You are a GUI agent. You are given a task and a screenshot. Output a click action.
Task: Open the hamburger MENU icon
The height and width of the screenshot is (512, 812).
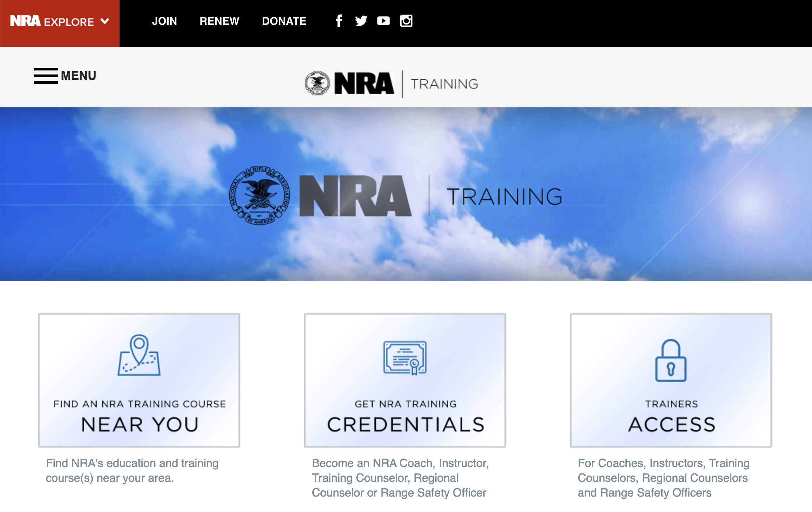[46, 75]
